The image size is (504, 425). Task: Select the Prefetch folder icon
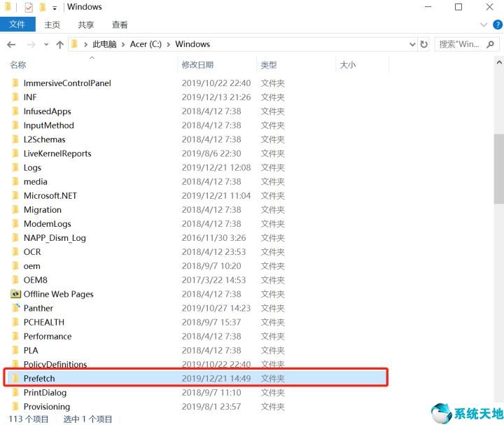pos(15,378)
